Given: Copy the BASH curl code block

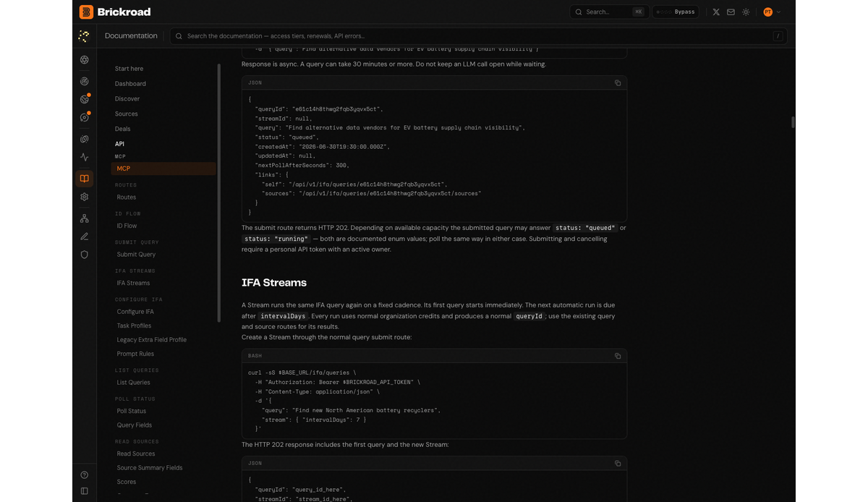Looking at the screenshot, I should (x=618, y=356).
